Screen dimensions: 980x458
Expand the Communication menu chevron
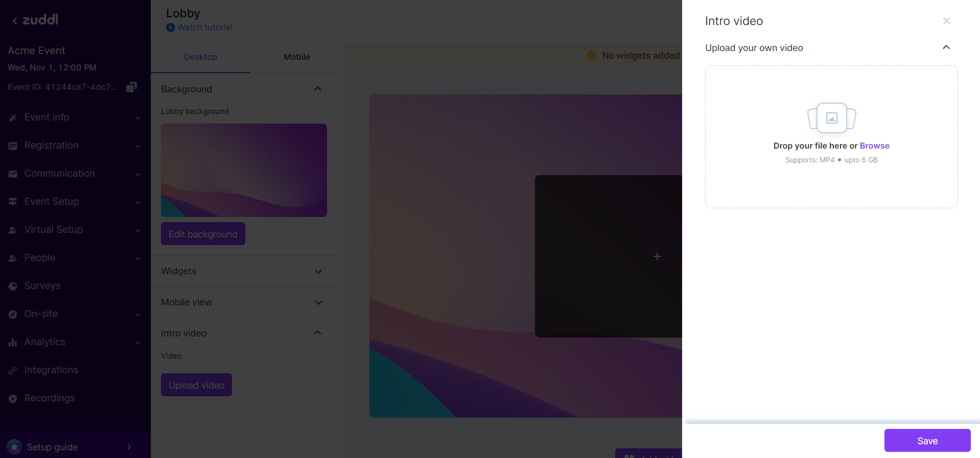click(138, 174)
